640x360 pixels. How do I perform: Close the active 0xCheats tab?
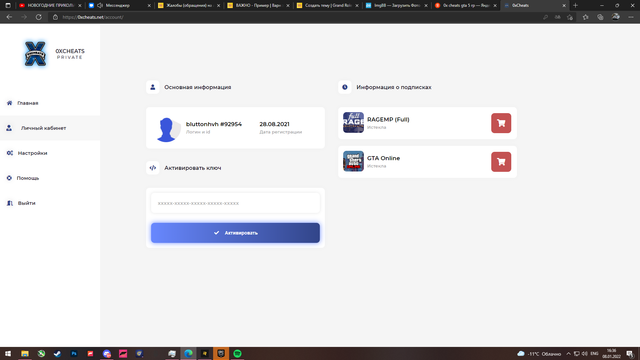click(x=564, y=5)
